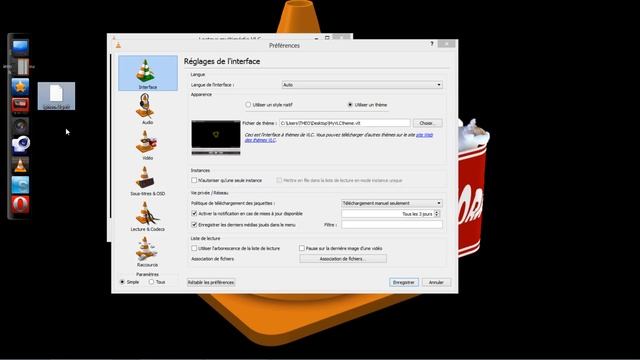Click the 'Annuler' button

click(436, 282)
